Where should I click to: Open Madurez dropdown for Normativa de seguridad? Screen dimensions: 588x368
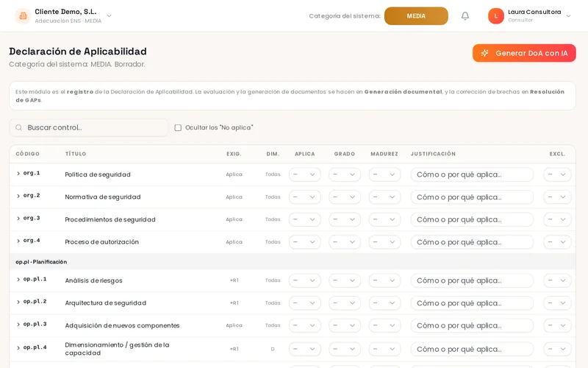click(384, 197)
